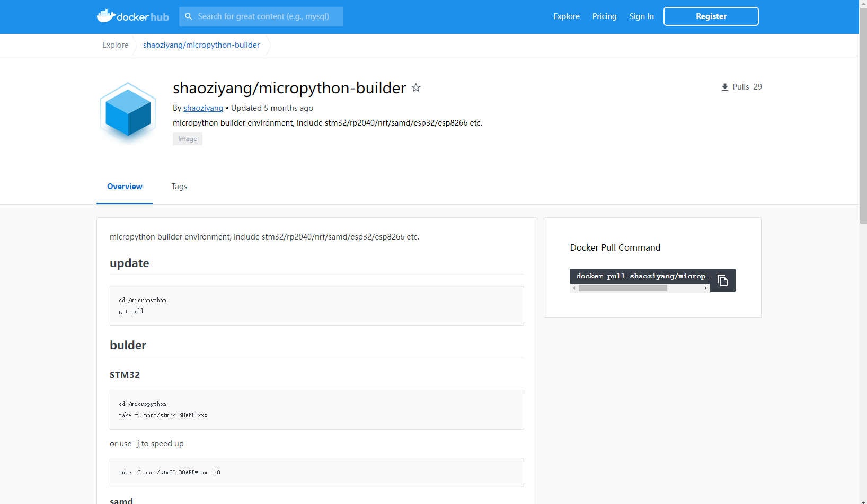This screenshot has width=867, height=504.
Task: Expand the shaoziyang/micropython-builder breadcrumb
Action: click(x=201, y=45)
